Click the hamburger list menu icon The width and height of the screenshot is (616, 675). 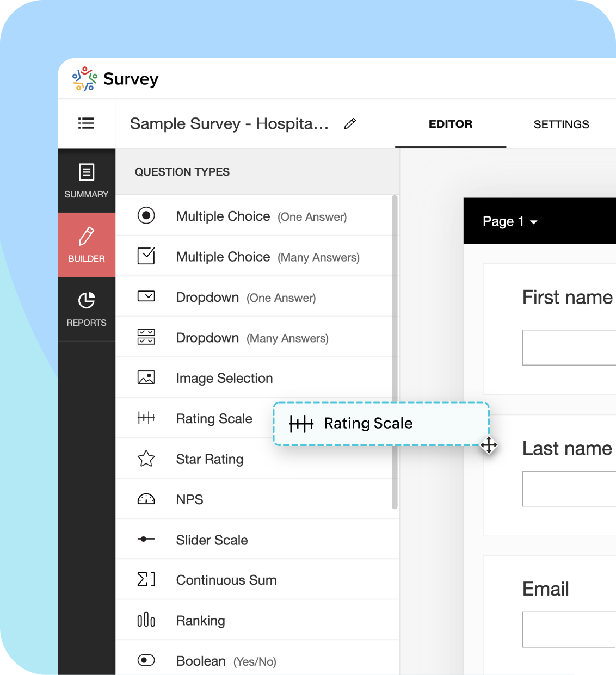click(86, 123)
